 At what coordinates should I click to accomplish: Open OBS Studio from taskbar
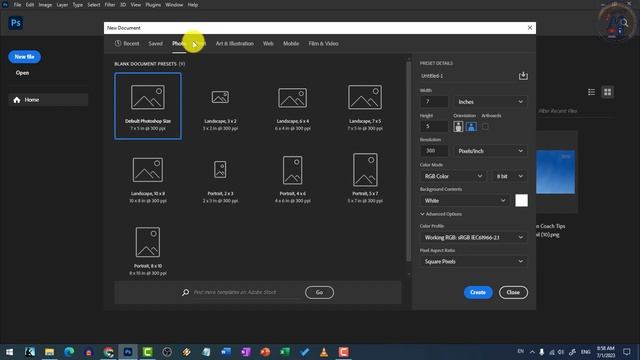167,352
